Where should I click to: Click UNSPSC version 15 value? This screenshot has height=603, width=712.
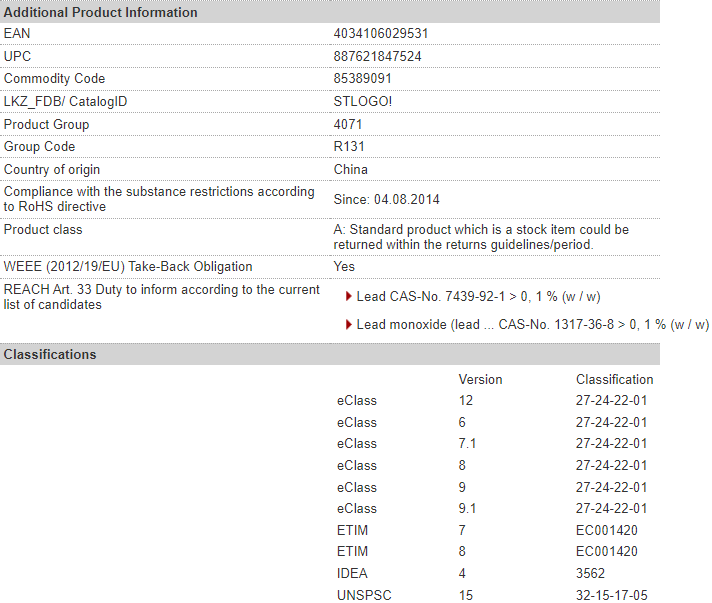(x=465, y=595)
